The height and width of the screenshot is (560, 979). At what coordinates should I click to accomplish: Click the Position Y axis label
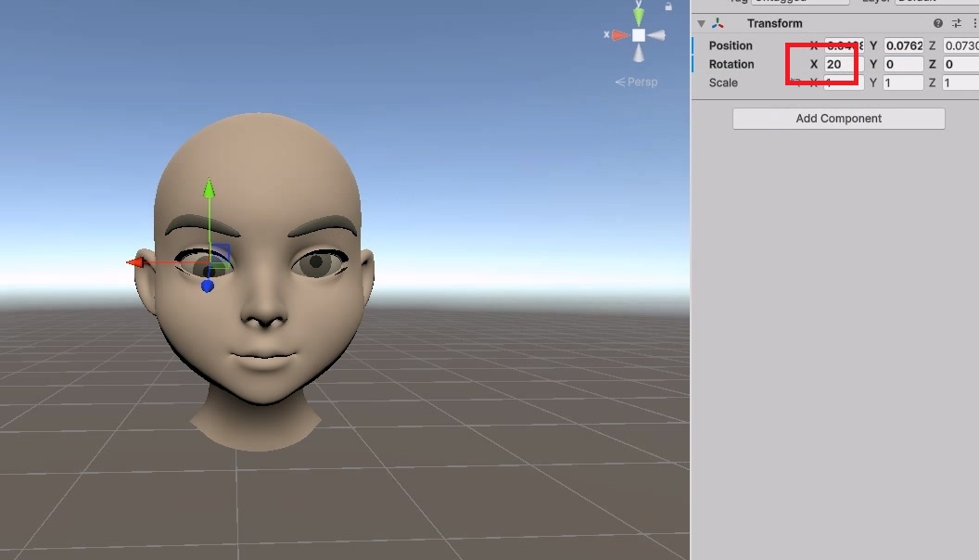(x=873, y=45)
